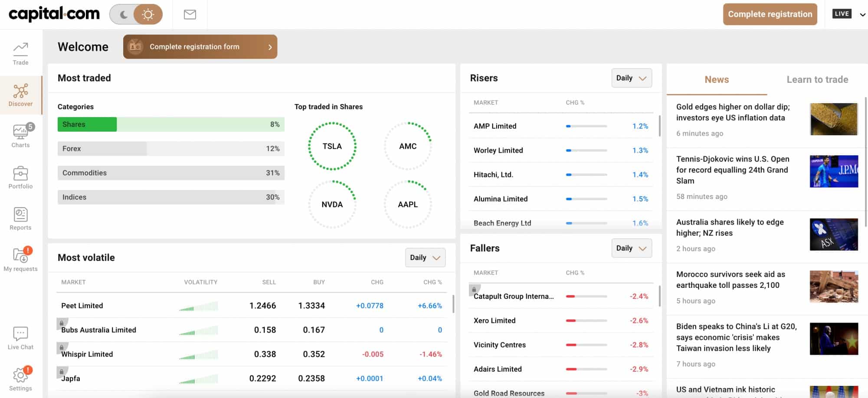The image size is (868, 398).
Task: Open Live Chat from sidebar
Action: coord(20,338)
